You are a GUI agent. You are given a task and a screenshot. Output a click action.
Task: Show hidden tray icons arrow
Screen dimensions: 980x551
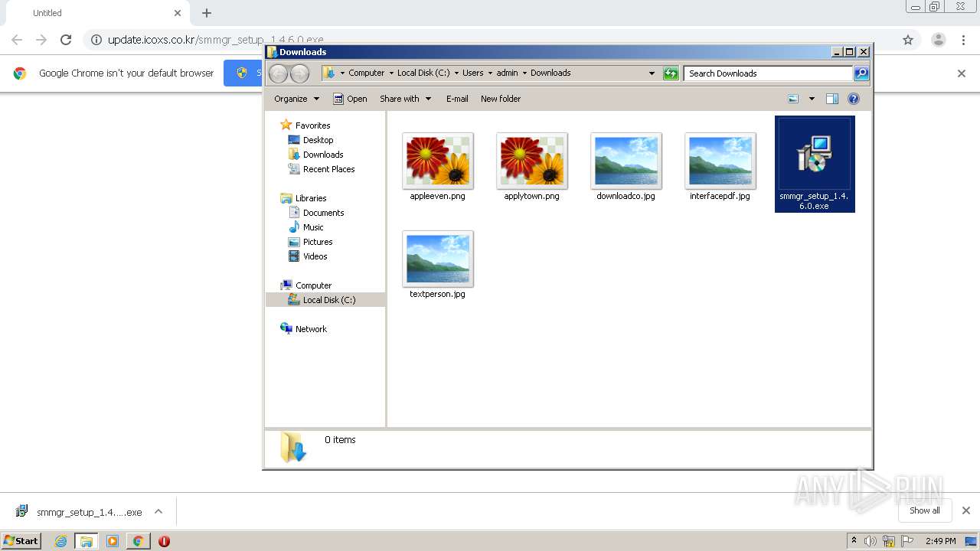pos(854,541)
